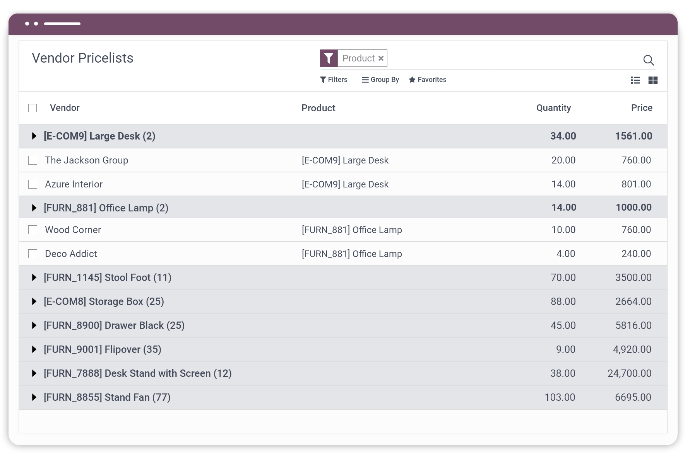Open the Filters menu

tap(334, 80)
